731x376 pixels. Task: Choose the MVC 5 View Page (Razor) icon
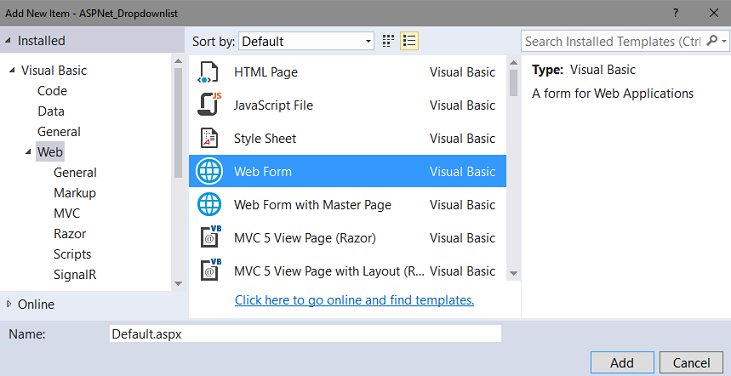click(210, 237)
